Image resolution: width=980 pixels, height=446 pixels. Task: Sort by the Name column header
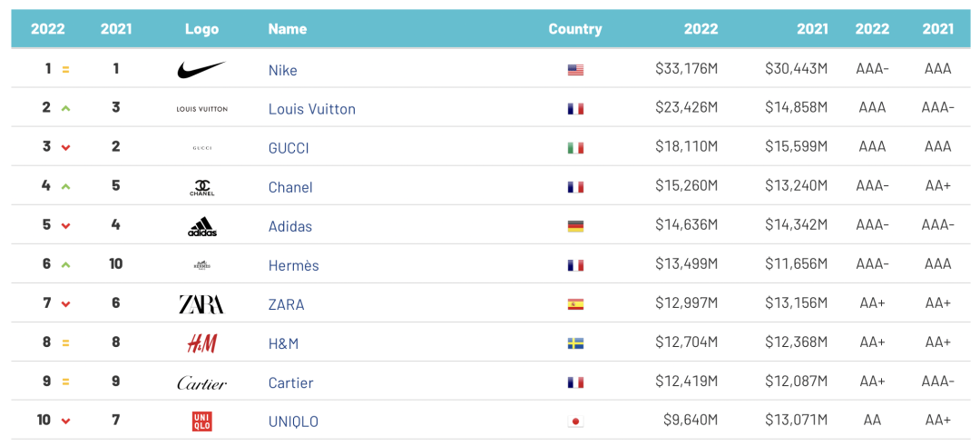(x=288, y=29)
